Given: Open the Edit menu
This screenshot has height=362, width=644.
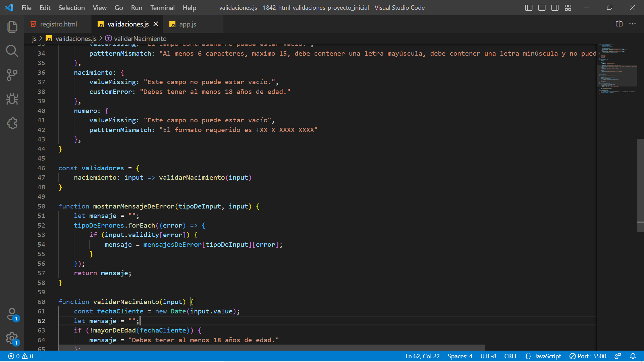Looking at the screenshot, I should click(45, 8).
